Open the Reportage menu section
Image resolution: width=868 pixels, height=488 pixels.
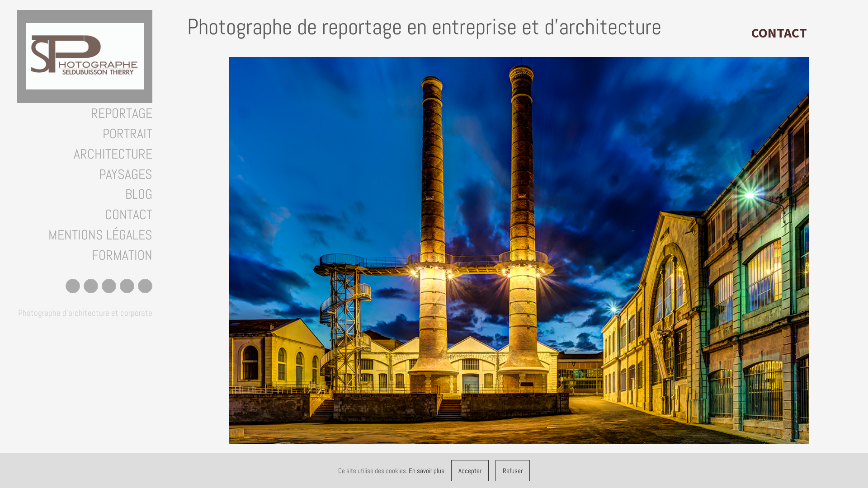[x=121, y=113]
